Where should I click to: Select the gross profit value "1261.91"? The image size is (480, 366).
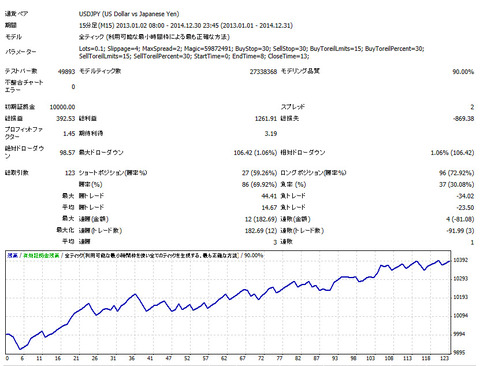266,119
